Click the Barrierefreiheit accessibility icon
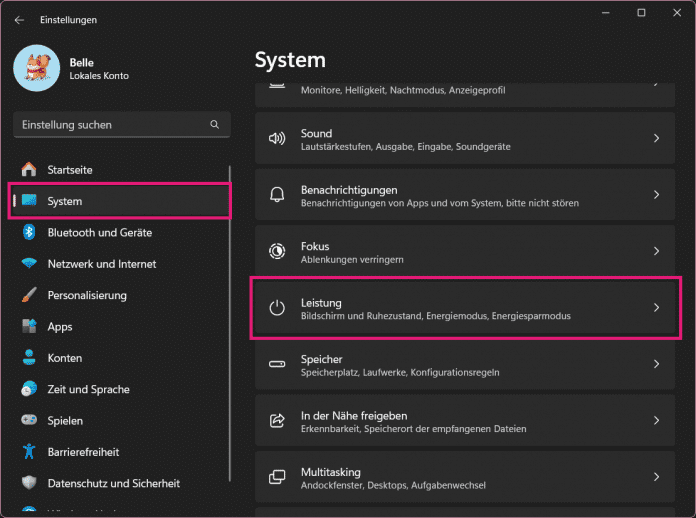The width and height of the screenshot is (696, 518). pos(29,452)
